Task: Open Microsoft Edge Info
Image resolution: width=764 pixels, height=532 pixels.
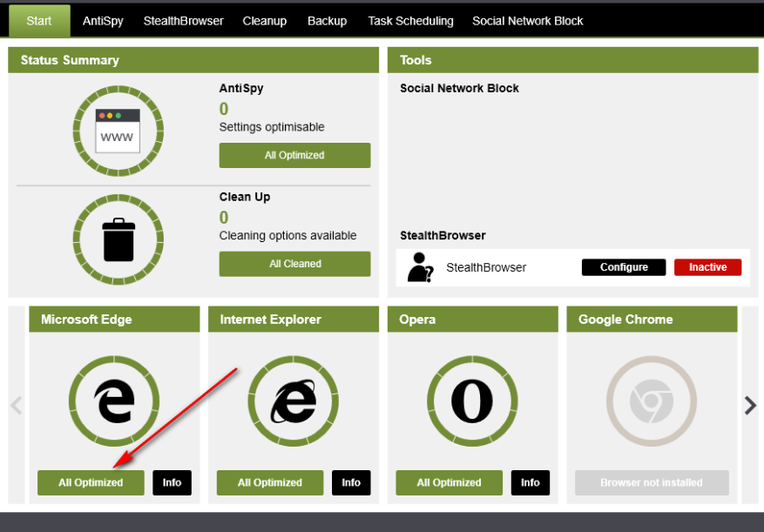Action: [172, 482]
